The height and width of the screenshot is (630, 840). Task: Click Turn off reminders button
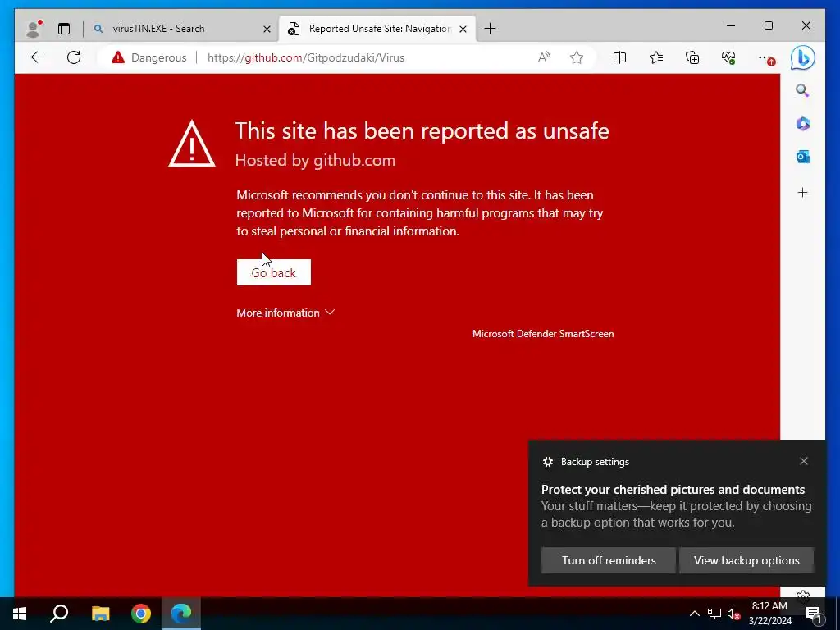pos(609,560)
